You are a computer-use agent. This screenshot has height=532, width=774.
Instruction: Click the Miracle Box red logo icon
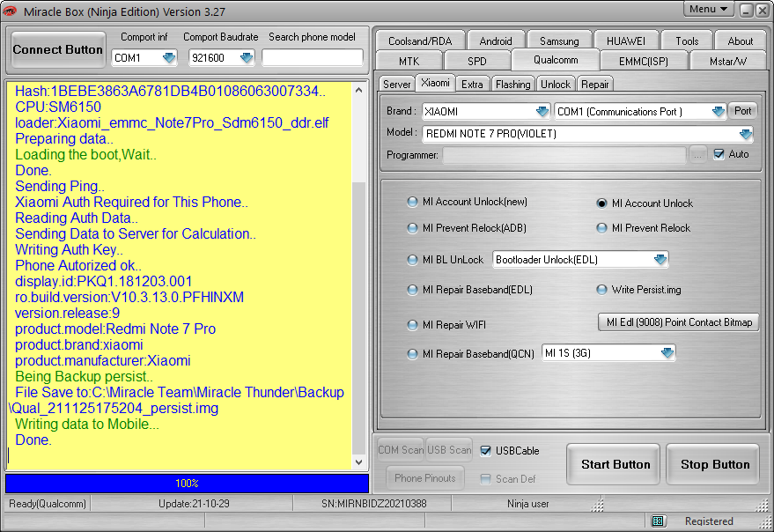pos(10,11)
